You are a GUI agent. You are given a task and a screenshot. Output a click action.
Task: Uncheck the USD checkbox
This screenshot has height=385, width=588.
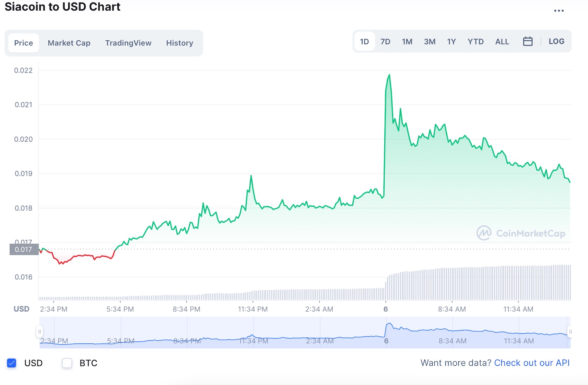pyautogui.click(x=11, y=363)
